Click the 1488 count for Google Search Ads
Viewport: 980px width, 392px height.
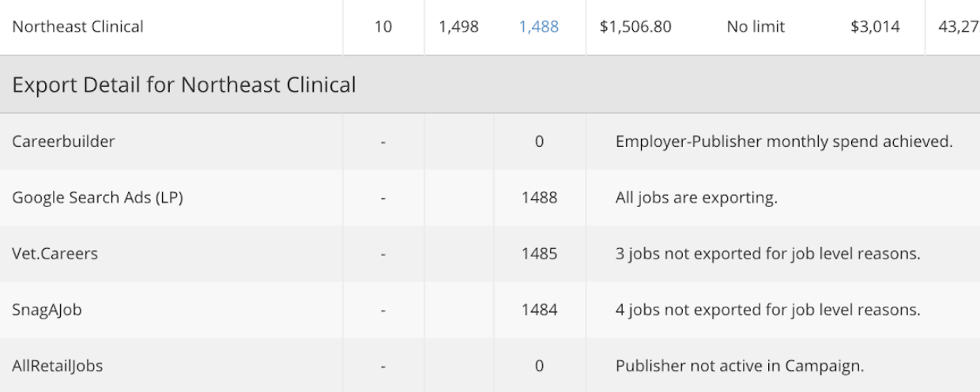click(x=539, y=198)
